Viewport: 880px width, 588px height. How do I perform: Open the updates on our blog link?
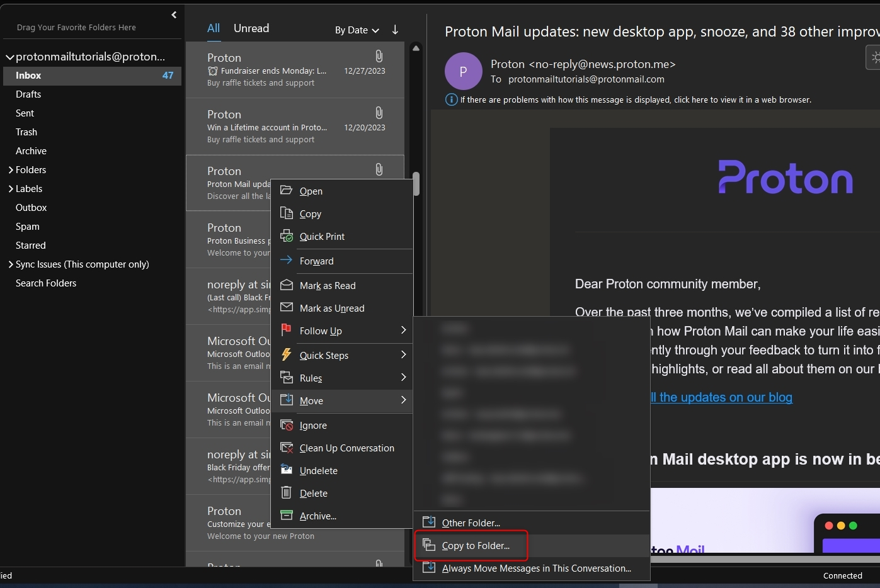(721, 397)
